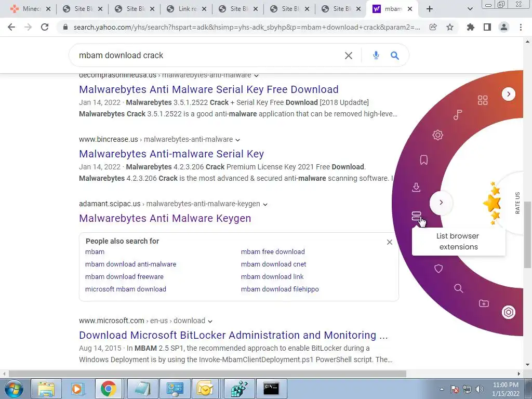Image resolution: width=532 pixels, height=399 pixels.
Task: Click the plain mbam suggestion
Action: pyautogui.click(x=95, y=252)
